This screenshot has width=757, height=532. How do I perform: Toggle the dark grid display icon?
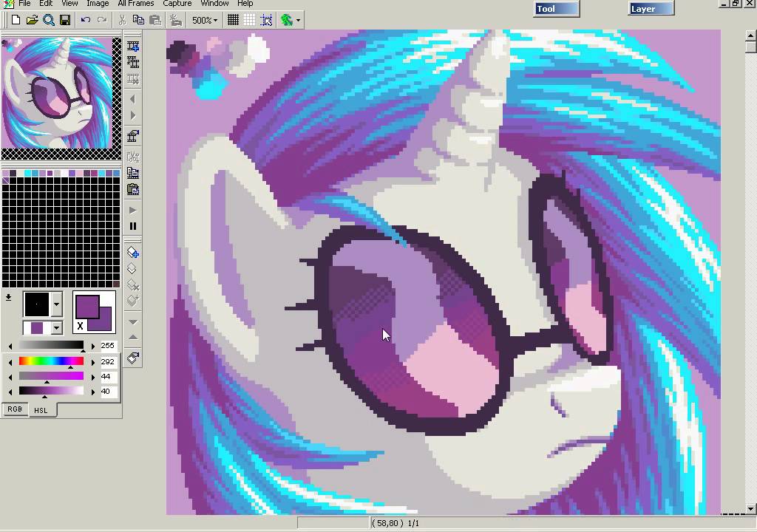coord(233,20)
